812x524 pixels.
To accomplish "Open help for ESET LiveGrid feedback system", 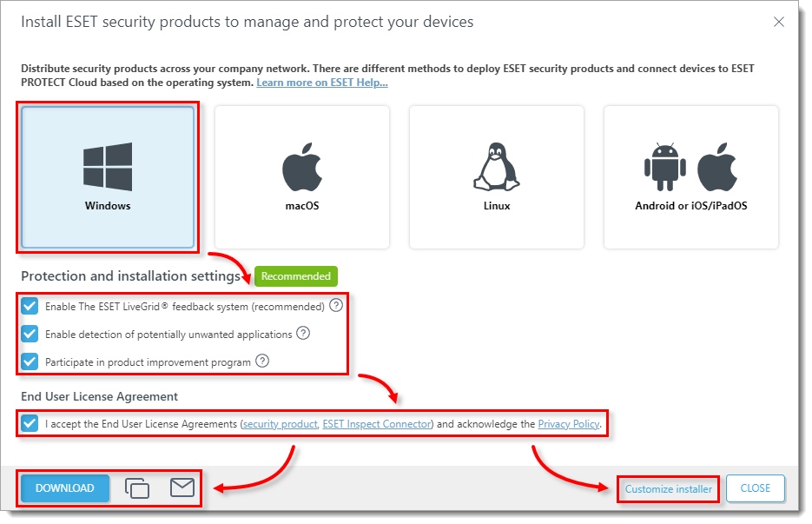I will click(x=337, y=305).
